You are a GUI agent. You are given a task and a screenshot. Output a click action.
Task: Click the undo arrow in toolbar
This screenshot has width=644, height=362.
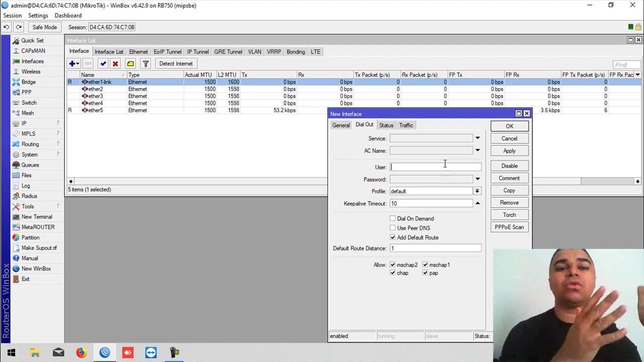(x=7, y=27)
